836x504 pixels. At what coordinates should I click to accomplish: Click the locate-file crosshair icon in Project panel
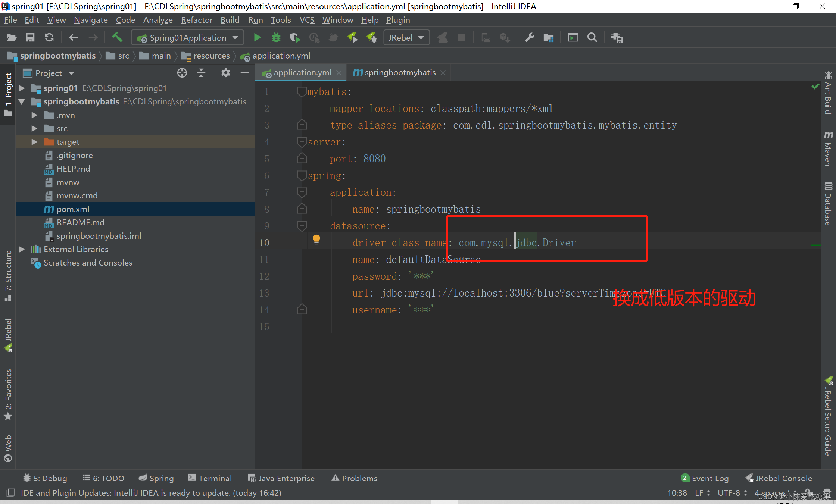click(x=182, y=73)
